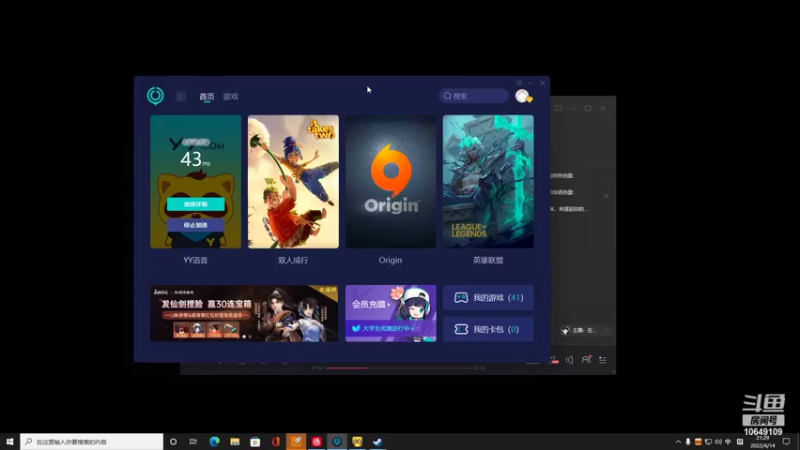This screenshot has height=450, width=800.
Task: Open the YY raccoon icon on the taskbar
Action: point(357,441)
